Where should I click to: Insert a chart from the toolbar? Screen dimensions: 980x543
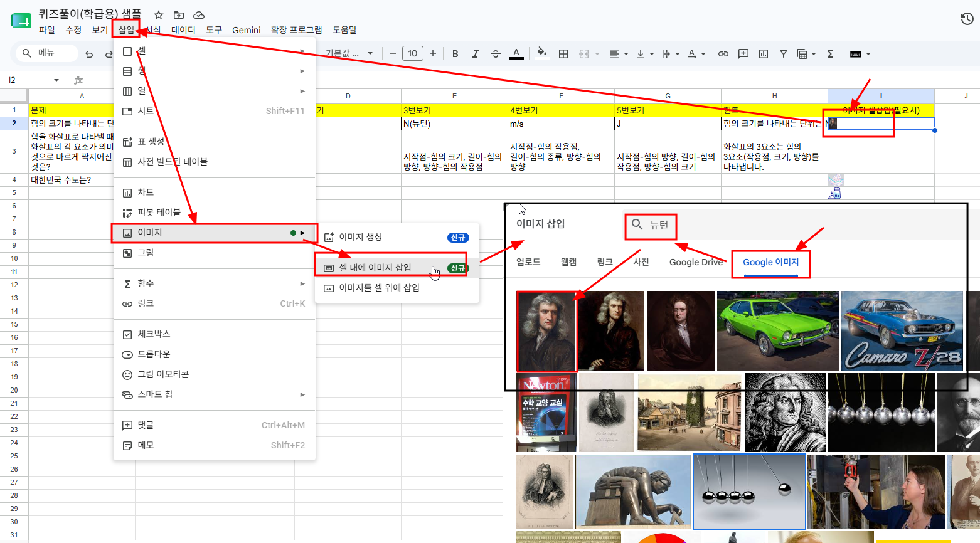pyautogui.click(x=764, y=54)
